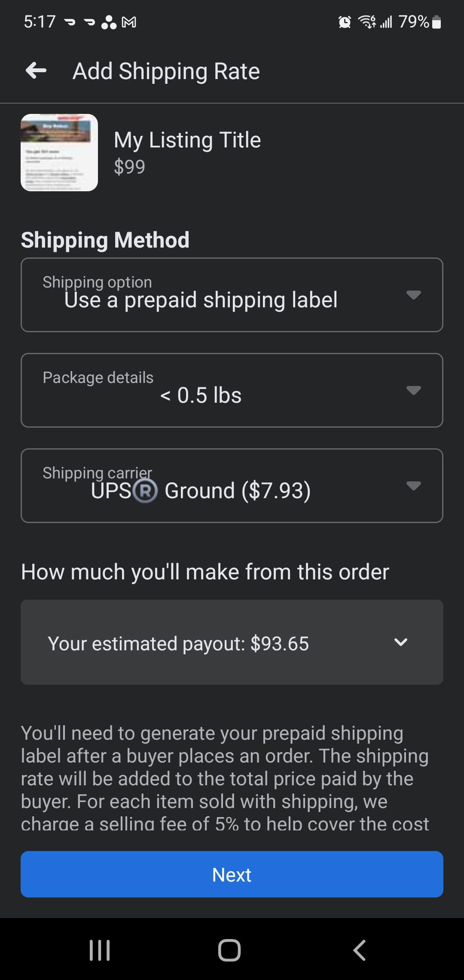Tap the Gmail notification icon

(x=129, y=22)
